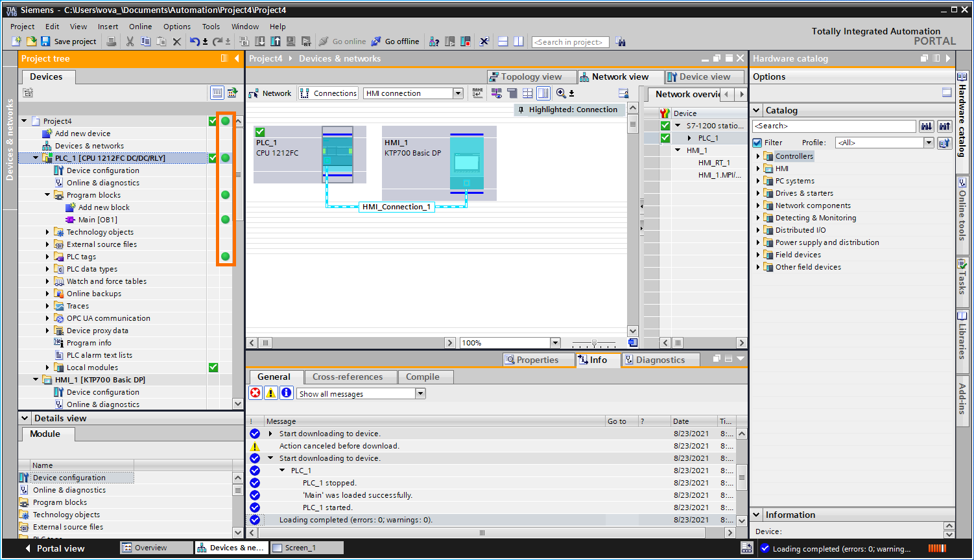The image size is (974, 560).
Task: Click the Accessible devices icon
Action: (434, 41)
